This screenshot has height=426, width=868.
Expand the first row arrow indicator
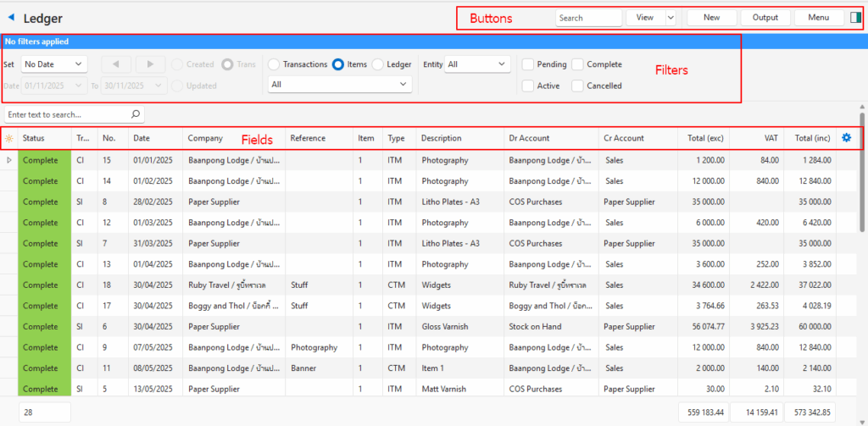tap(9, 160)
